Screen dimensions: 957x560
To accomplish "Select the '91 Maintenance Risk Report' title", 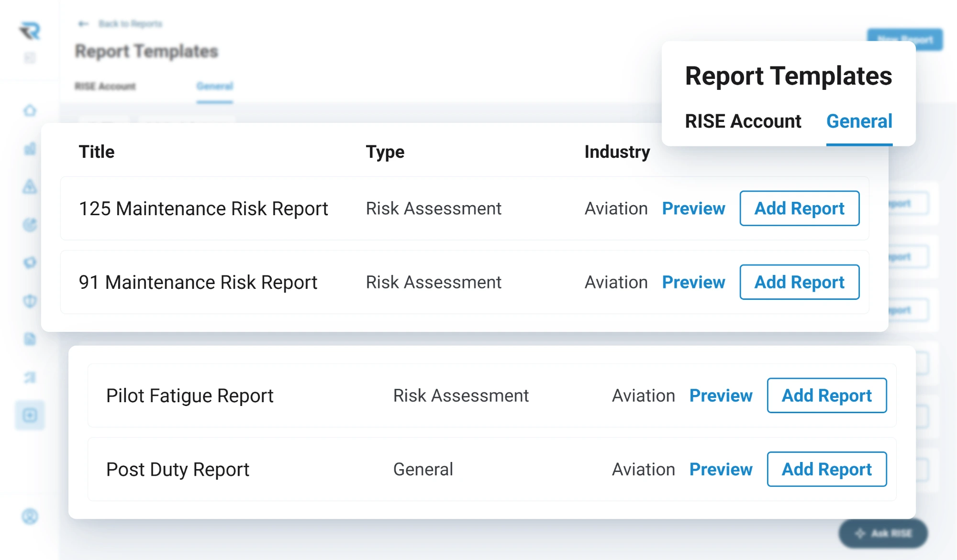I will [x=198, y=282].
